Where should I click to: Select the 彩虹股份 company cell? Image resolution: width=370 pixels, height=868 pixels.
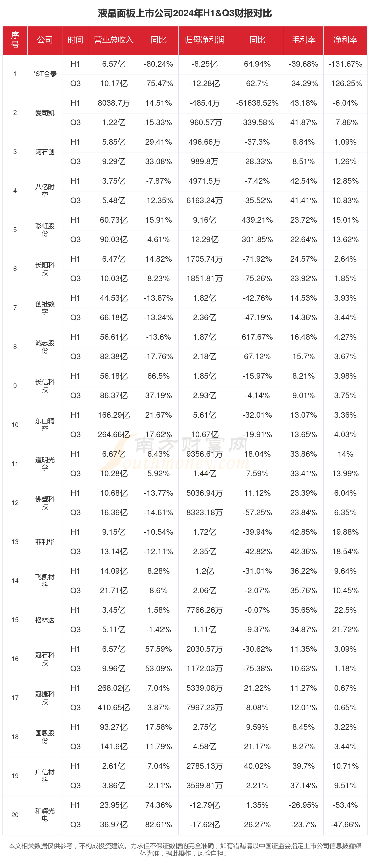[45, 230]
